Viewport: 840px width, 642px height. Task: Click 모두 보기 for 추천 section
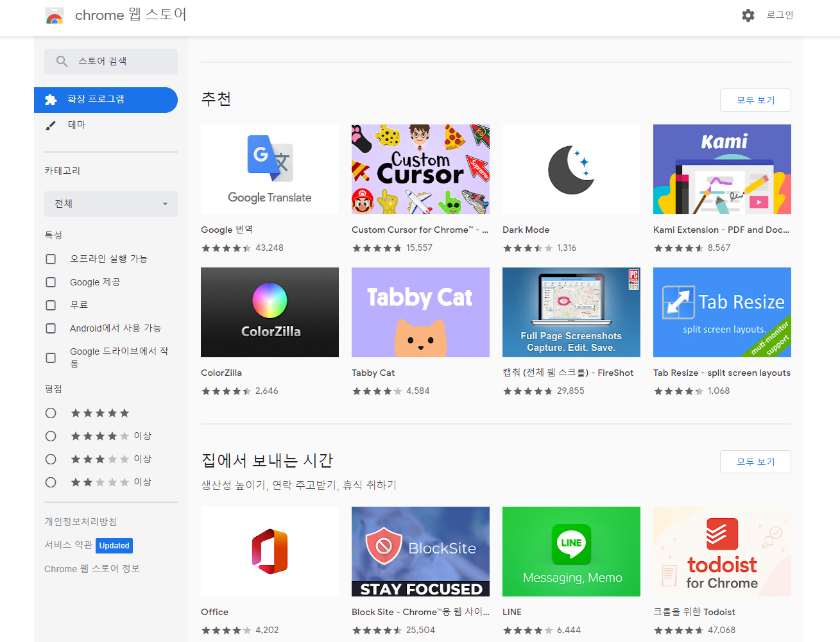pyautogui.click(x=755, y=100)
